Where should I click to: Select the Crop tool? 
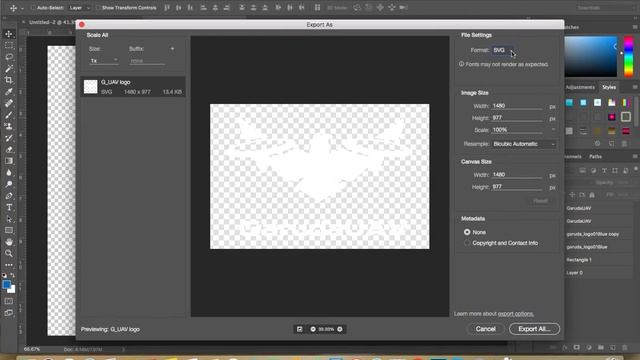click(9, 80)
